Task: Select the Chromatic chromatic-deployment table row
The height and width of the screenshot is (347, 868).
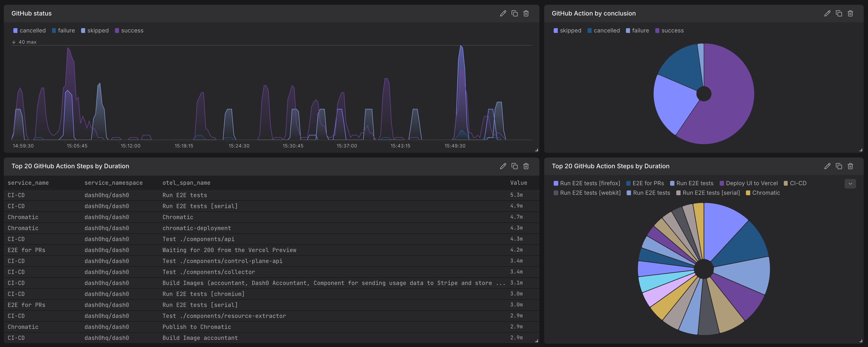Action: (196, 228)
